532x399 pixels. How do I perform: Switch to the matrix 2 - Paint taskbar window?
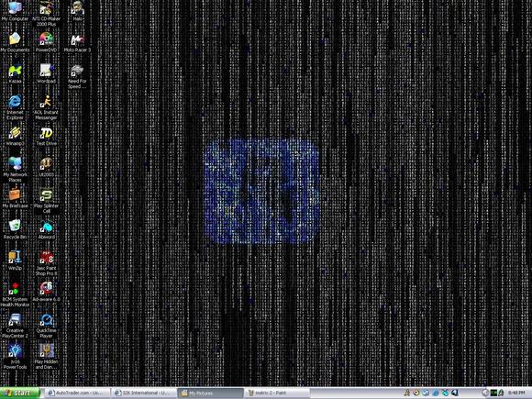pyautogui.click(x=277, y=393)
